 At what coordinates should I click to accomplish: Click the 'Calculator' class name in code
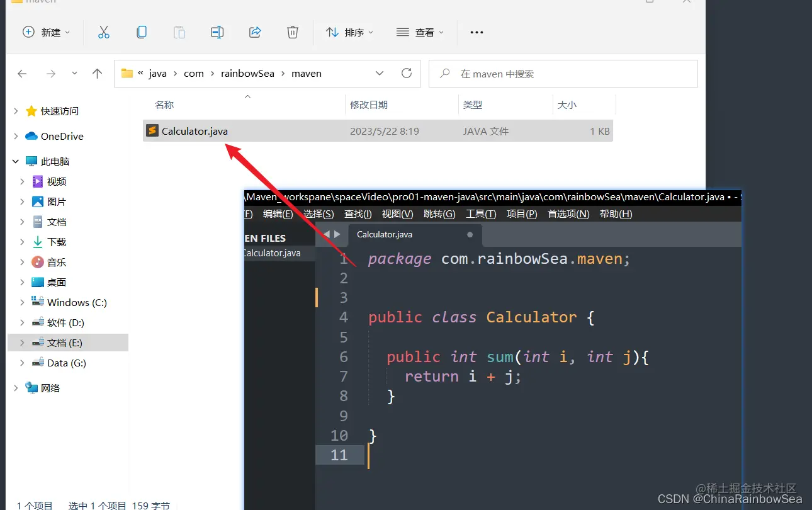pyautogui.click(x=531, y=317)
